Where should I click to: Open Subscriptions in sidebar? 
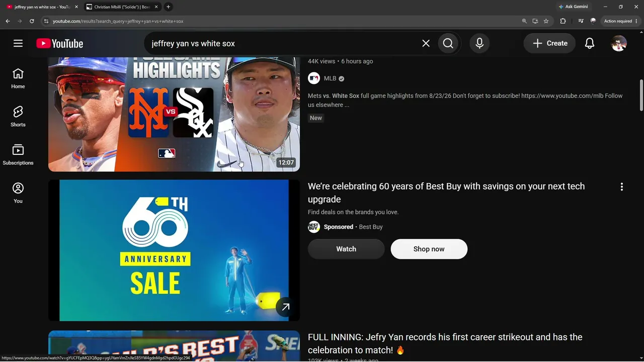(18, 155)
